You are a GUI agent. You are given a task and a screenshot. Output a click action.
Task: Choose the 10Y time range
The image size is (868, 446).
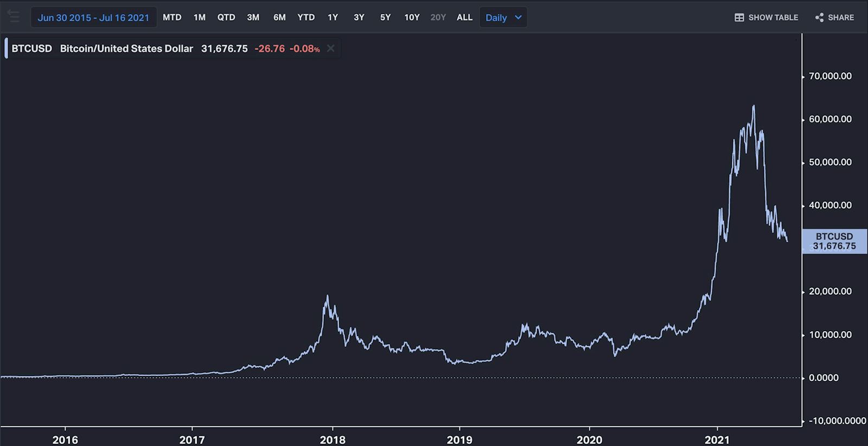(x=412, y=17)
